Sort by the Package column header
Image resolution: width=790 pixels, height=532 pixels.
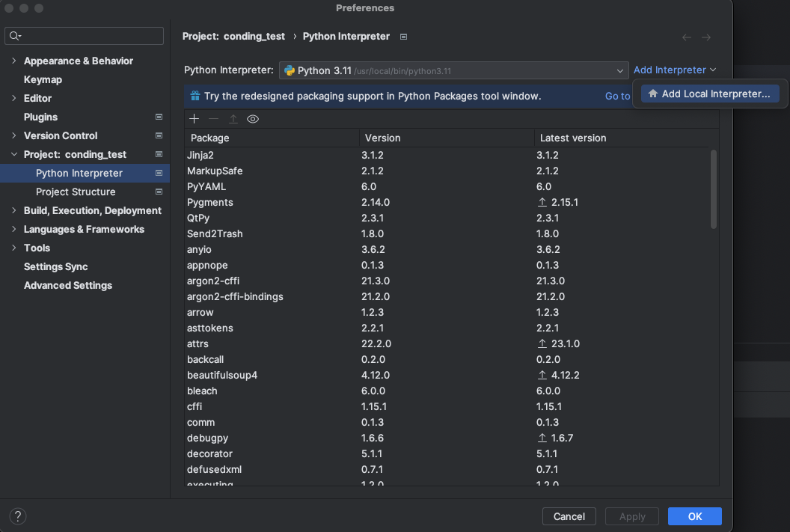[272, 138]
